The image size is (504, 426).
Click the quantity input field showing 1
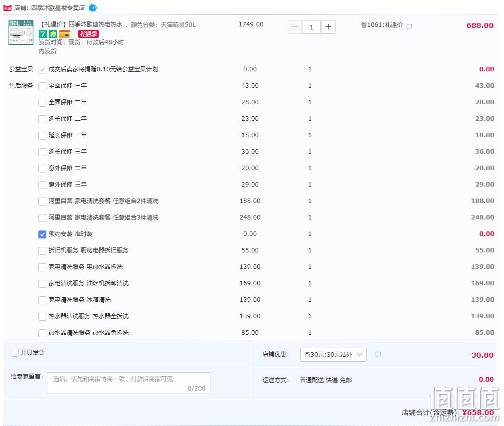311,27
